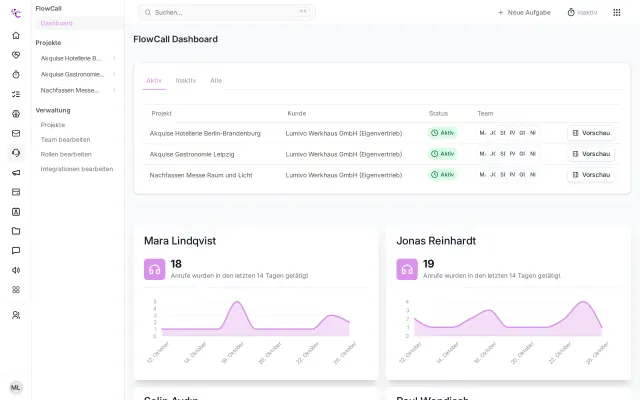Open the mail envelope icon in sidebar

pos(16,133)
